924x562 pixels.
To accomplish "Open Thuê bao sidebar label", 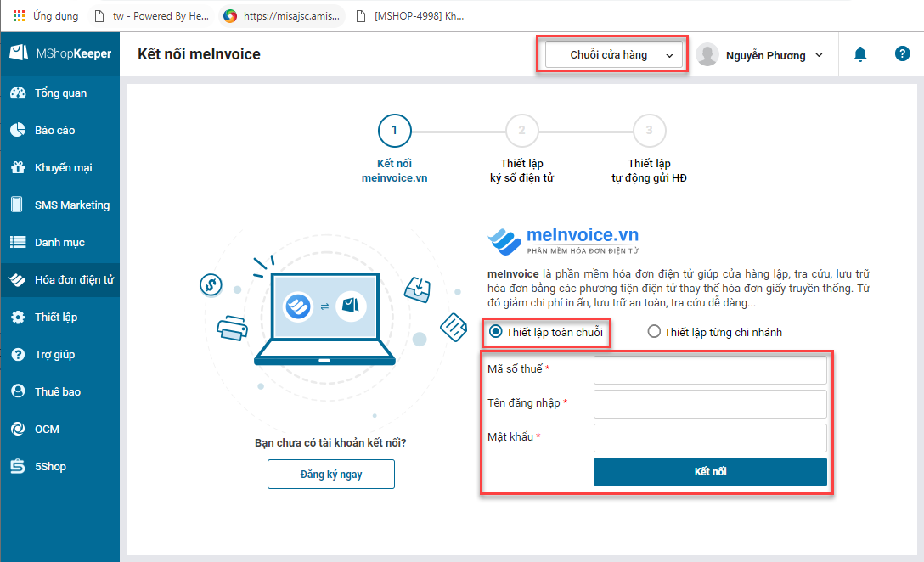I will (57, 391).
